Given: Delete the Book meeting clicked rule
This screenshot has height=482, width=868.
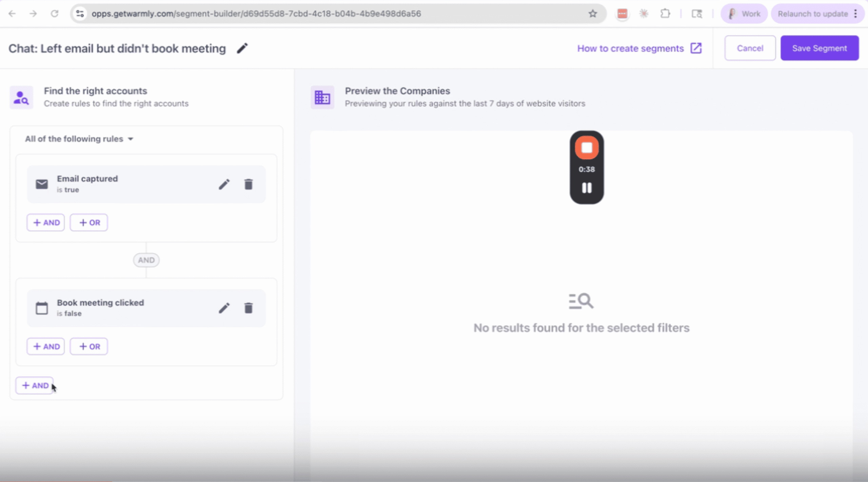Looking at the screenshot, I should tap(249, 308).
